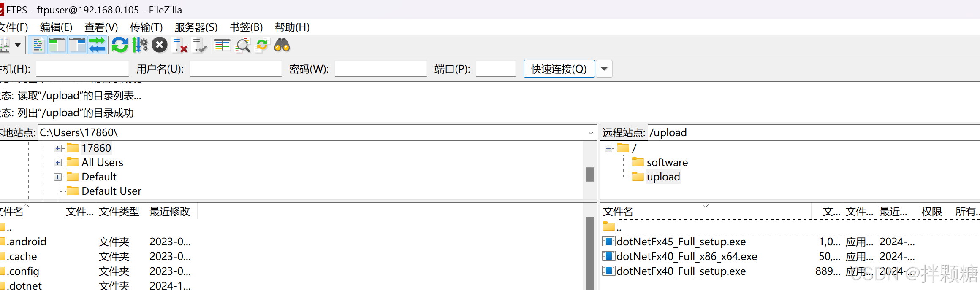
Task: Click the 密码 password input field
Action: [380, 69]
